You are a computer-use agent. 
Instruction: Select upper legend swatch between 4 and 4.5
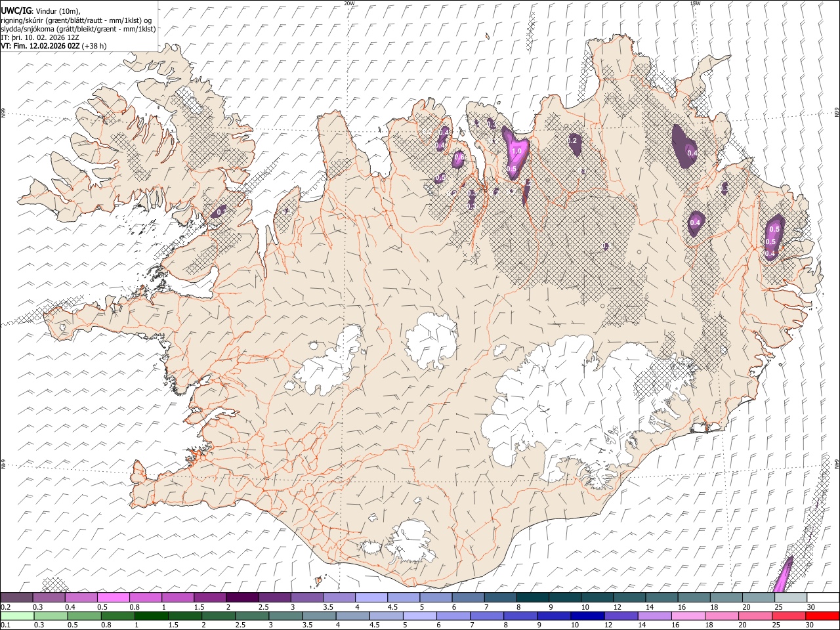tap(371, 597)
